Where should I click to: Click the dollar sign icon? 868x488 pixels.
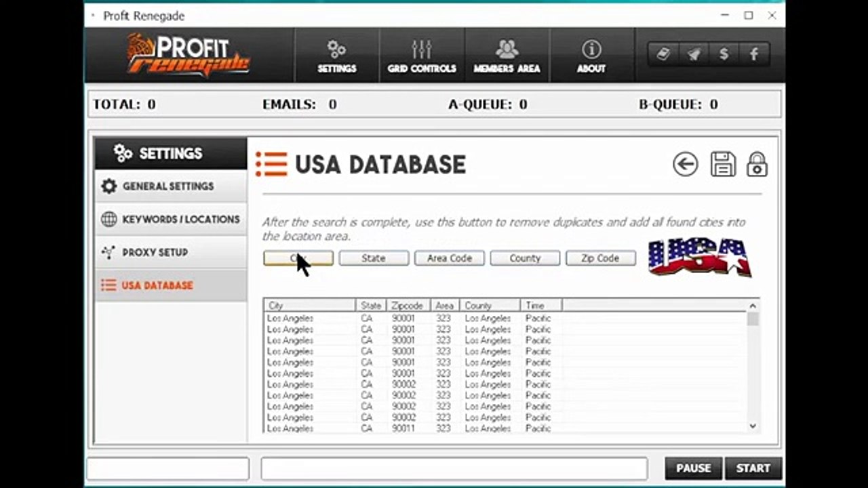pos(724,54)
